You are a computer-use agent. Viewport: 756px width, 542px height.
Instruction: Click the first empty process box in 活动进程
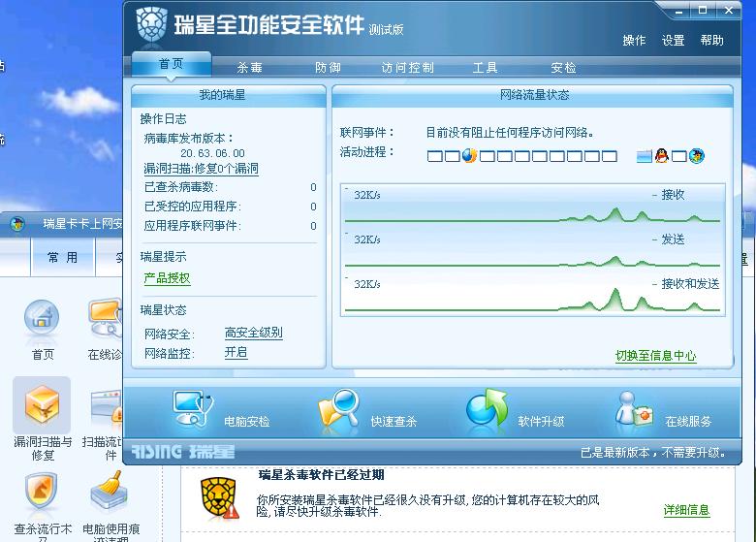click(x=435, y=156)
